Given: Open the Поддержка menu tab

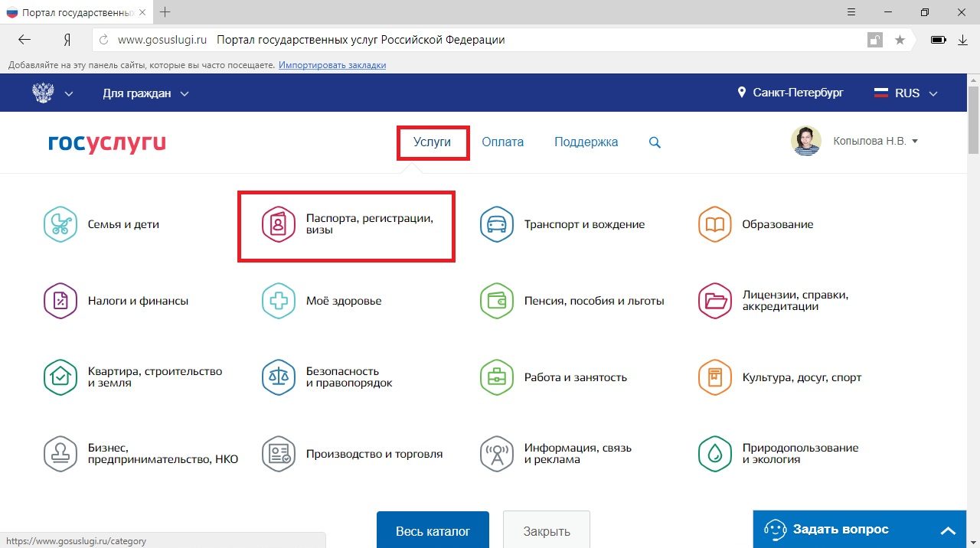Looking at the screenshot, I should pos(586,142).
